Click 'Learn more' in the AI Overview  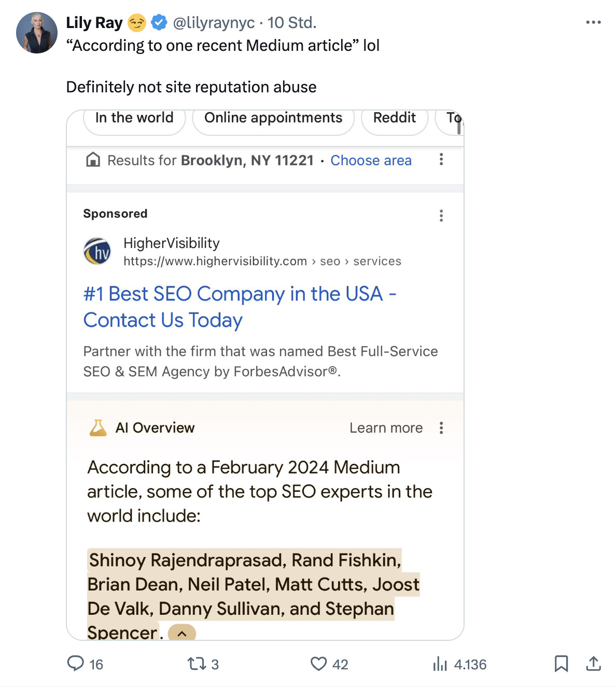click(386, 428)
